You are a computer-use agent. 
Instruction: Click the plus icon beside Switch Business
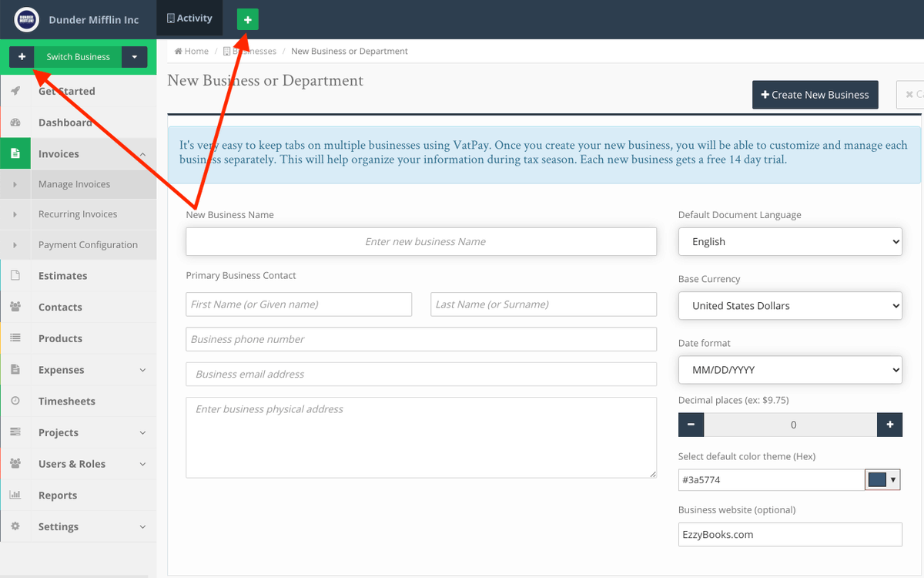pyautogui.click(x=22, y=57)
